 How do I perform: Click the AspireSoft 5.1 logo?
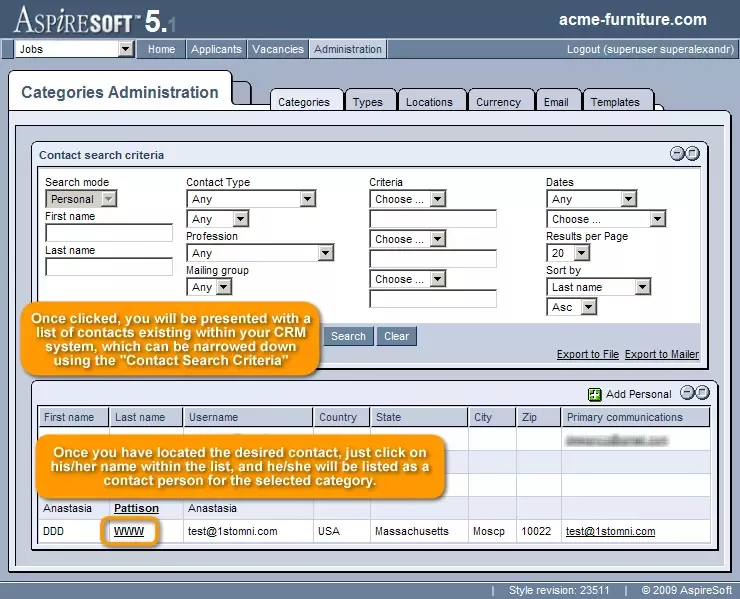[94, 20]
